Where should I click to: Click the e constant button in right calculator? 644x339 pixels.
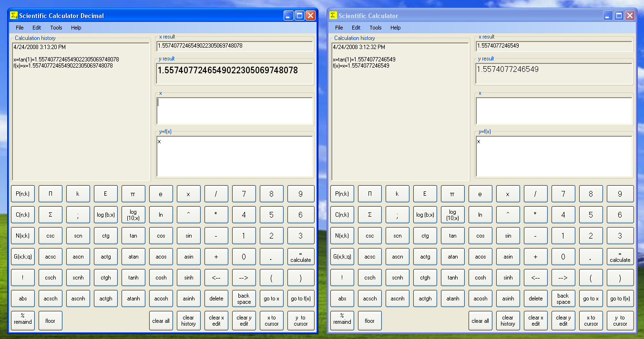480,194
